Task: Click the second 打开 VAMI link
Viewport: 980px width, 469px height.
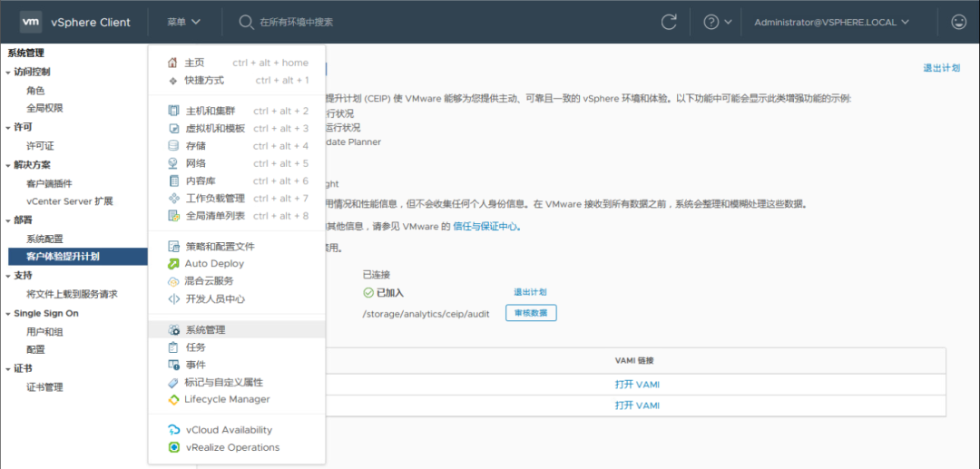Action: pos(637,405)
